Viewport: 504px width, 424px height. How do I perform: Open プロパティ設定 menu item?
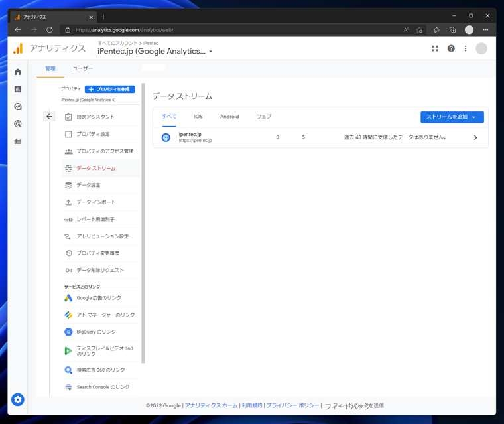point(101,134)
